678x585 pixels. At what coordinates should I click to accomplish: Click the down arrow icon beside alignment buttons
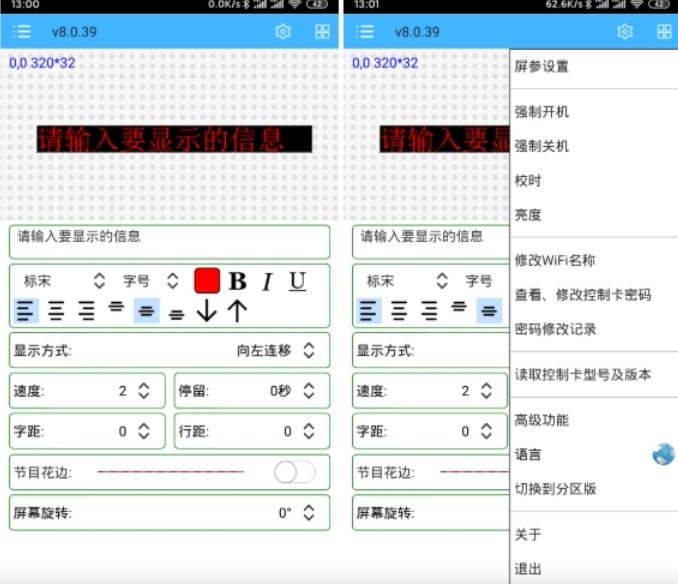(x=206, y=311)
